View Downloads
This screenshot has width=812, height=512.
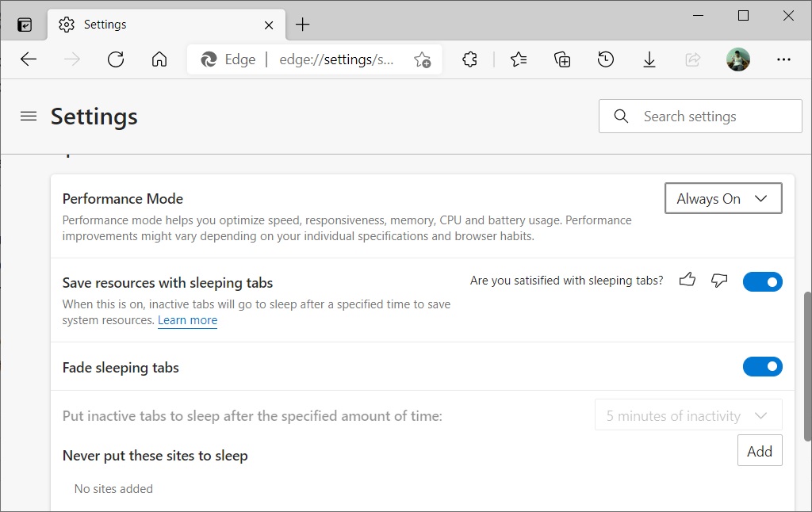[x=649, y=59]
